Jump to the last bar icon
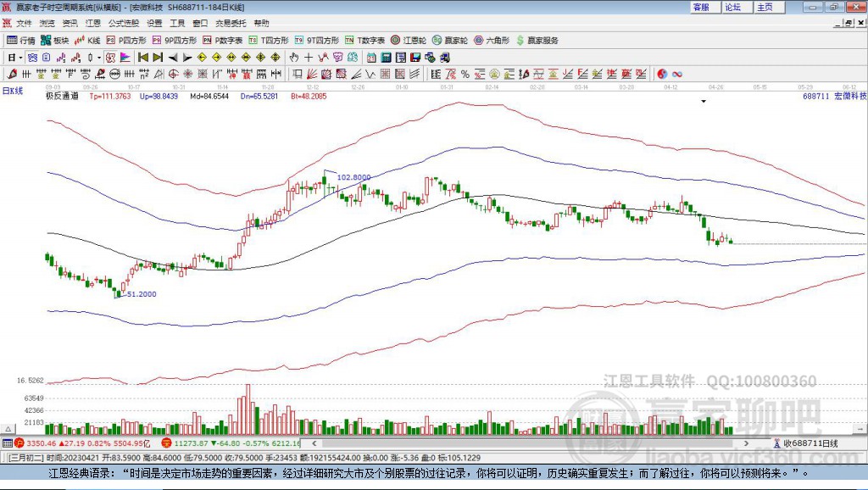 [x=158, y=57]
